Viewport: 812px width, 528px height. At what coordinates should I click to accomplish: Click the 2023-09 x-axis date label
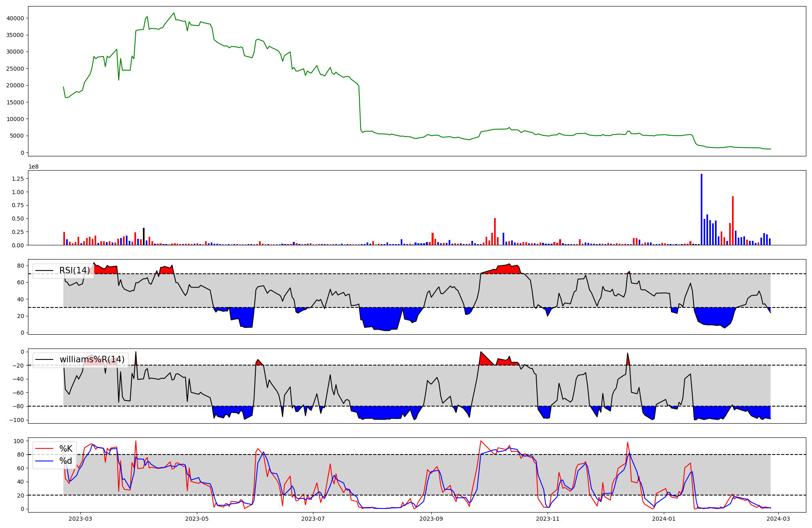(x=431, y=518)
